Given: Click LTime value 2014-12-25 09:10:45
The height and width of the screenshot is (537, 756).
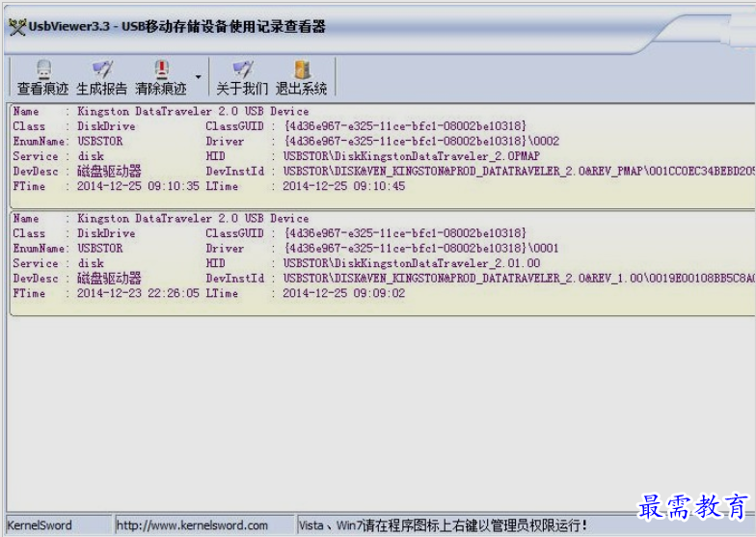Looking at the screenshot, I should tap(343, 186).
